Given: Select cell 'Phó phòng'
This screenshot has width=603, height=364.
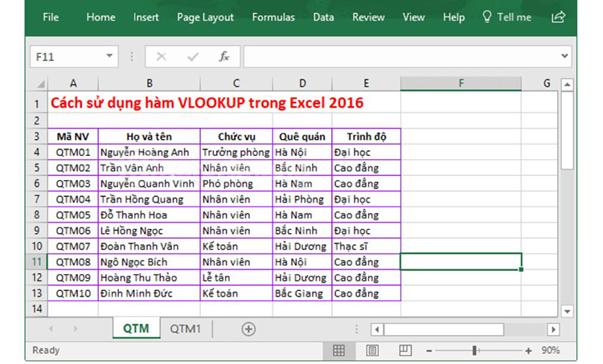Looking at the screenshot, I should [236, 184].
